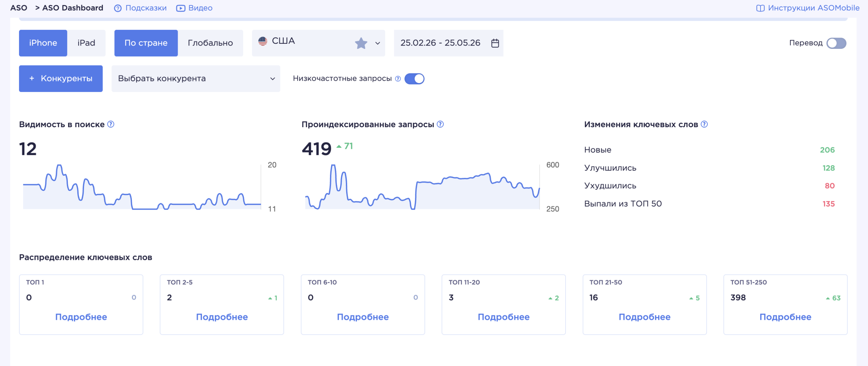Open Подробнее in ТОП 21-50 card
Screen dimensions: 868x366
click(x=645, y=317)
